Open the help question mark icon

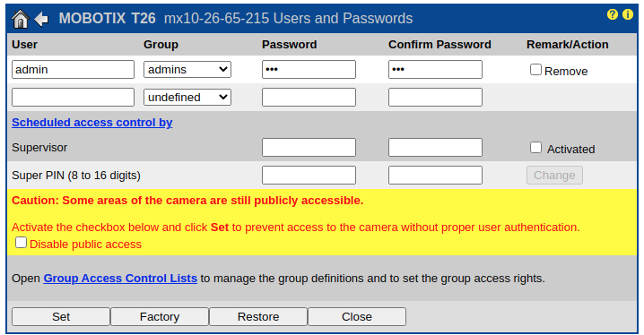tap(612, 14)
